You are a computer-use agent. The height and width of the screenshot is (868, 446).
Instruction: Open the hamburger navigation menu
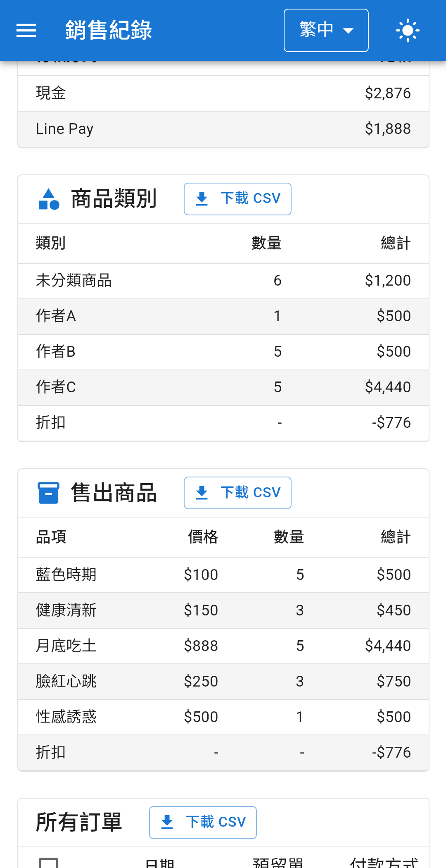click(x=26, y=30)
